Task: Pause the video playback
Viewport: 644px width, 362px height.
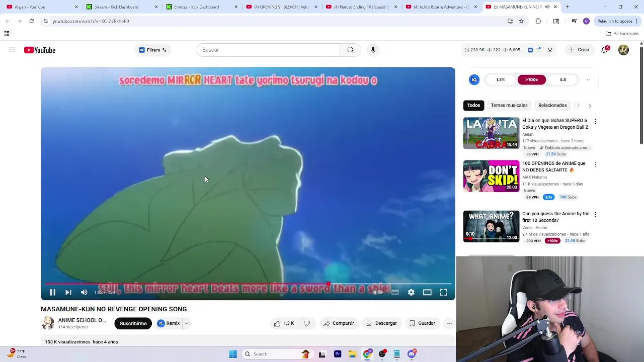Action: click(52, 292)
